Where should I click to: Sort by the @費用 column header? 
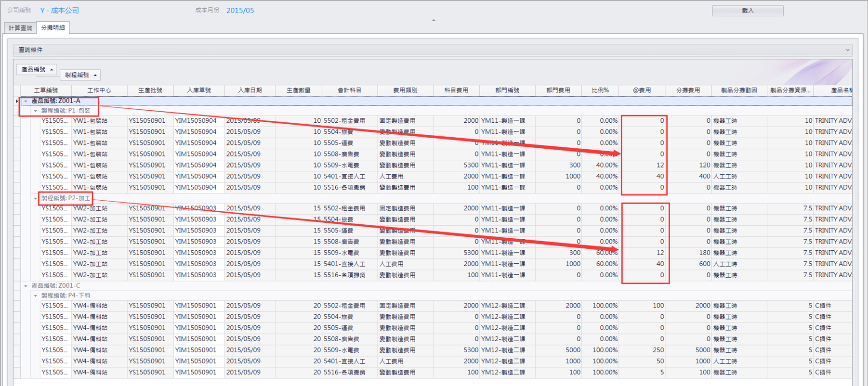click(642, 90)
